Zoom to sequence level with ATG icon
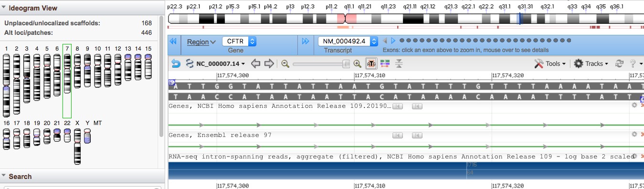This screenshot has height=189, width=644. [371, 63]
